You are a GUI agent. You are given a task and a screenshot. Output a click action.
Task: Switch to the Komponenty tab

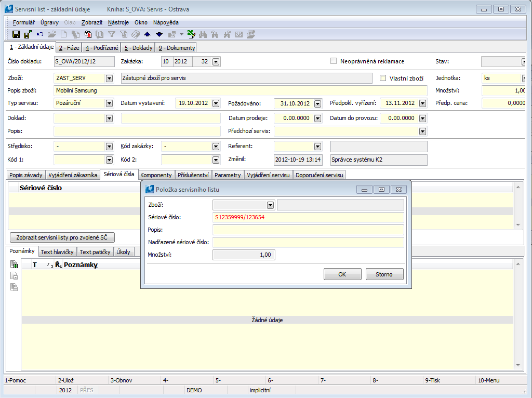click(156, 175)
